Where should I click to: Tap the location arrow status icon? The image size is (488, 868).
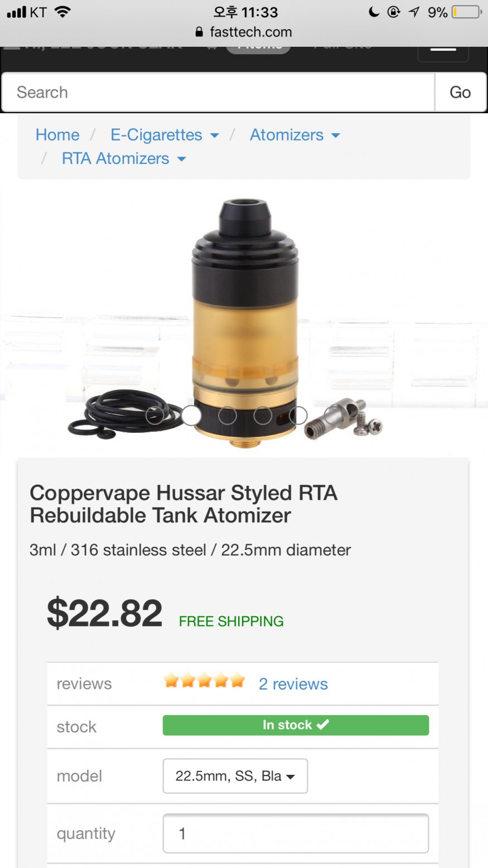coord(414,12)
